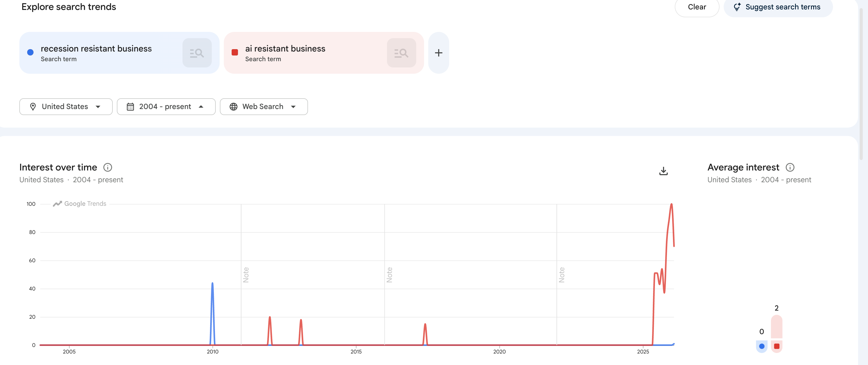Click the explore icon on ai resistant business
The width and height of the screenshot is (868, 365).
coord(401,53)
